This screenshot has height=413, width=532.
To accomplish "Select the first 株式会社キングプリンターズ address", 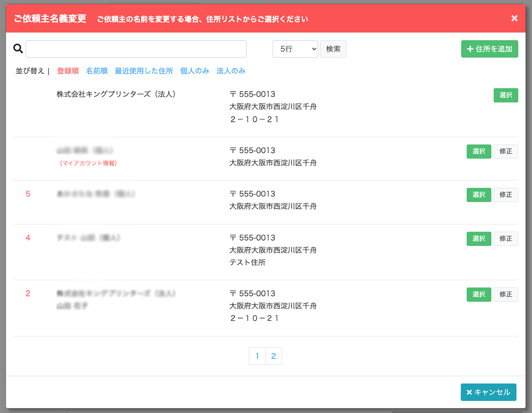I will tap(505, 95).
